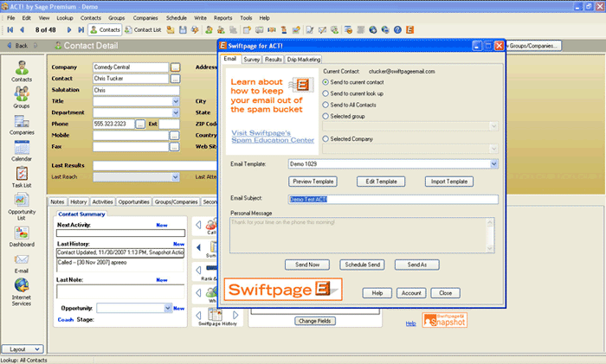Screen dimensions: 606x364
Task: Open the Reports menu
Action: (x=222, y=18)
